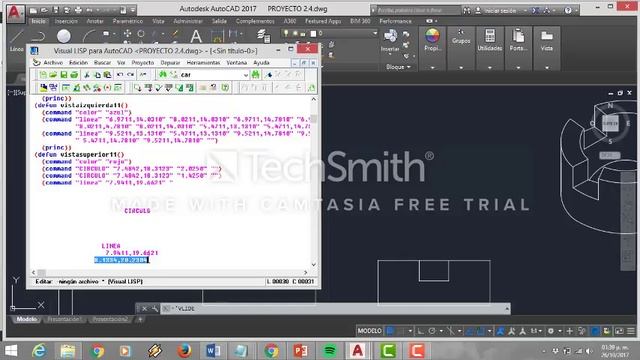Toggle grid display in AutoCAD status bar
This screenshot has width=640, height=360.
(390, 331)
